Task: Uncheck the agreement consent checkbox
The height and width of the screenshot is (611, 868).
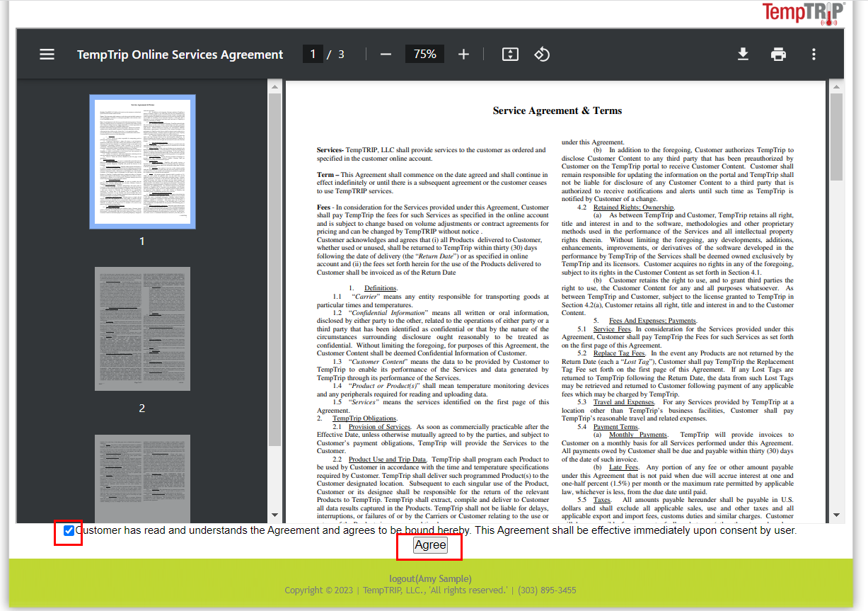Action: 68,530
